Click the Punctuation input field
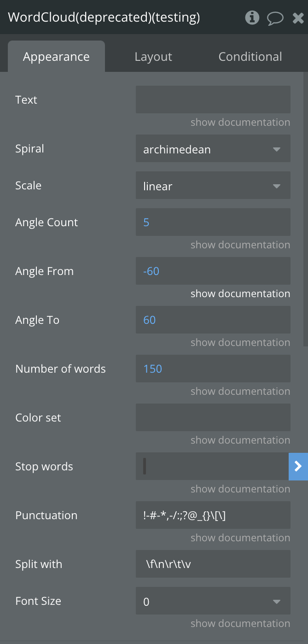Image resolution: width=308 pixels, height=644 pixels. point(213,515)
